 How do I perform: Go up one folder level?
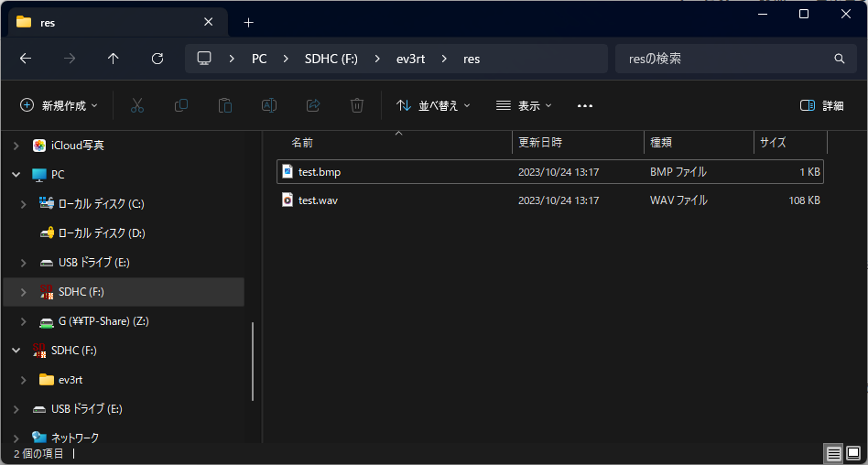114,59
